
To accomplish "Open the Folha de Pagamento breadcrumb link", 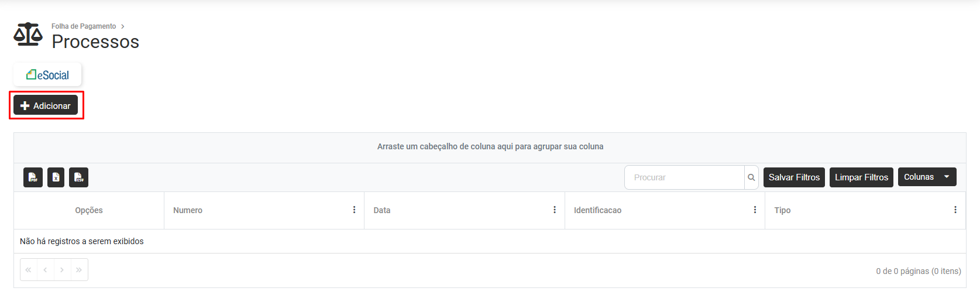I will (84, 26).
